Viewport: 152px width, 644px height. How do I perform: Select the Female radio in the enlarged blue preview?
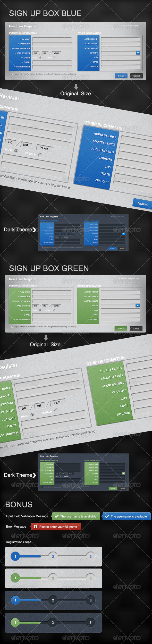click(x=40, y=155)
